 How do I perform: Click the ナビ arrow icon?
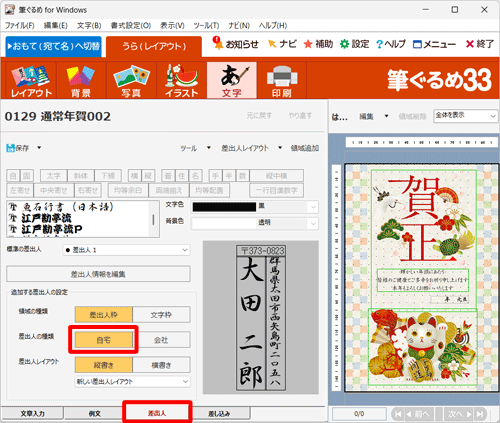point(272,44)
